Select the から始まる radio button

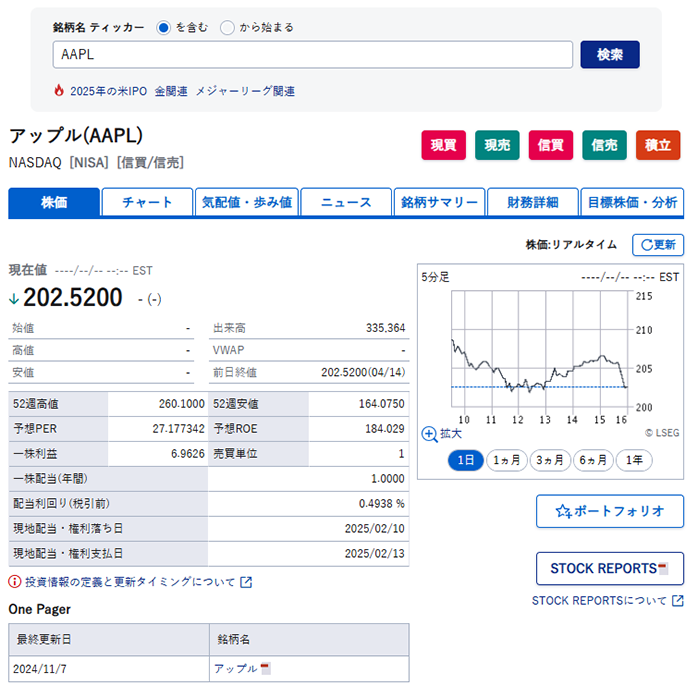(x=227, y=28)
